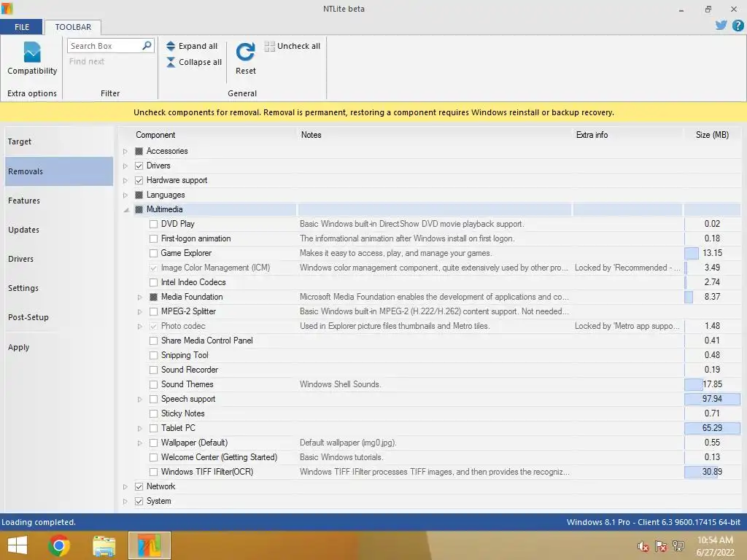Check the Sound Recorder checkbox
Viewport: 747px width, 560px height.
(x=153, y=370)
